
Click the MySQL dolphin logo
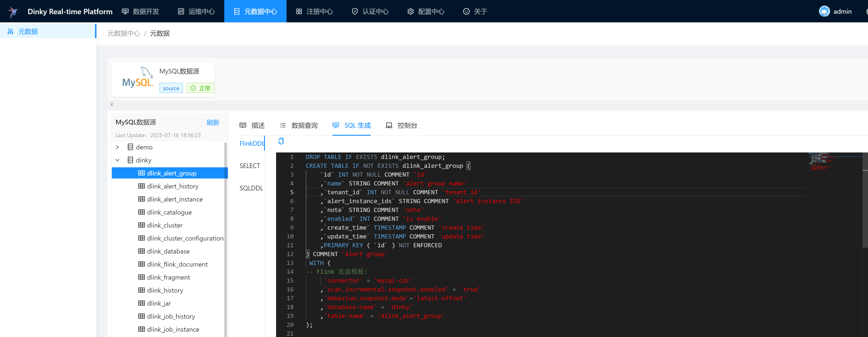point(138,77)
